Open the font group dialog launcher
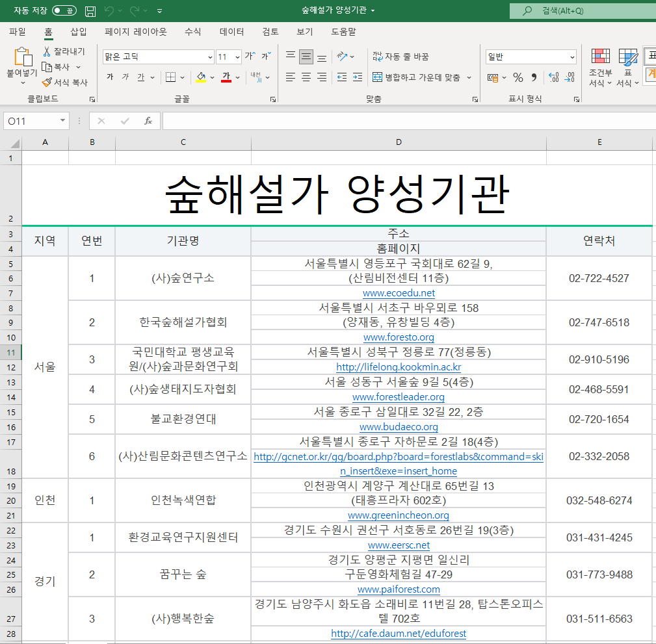This screenshot has height=644, width=656. pyautogui.click(x=273, y=99)
